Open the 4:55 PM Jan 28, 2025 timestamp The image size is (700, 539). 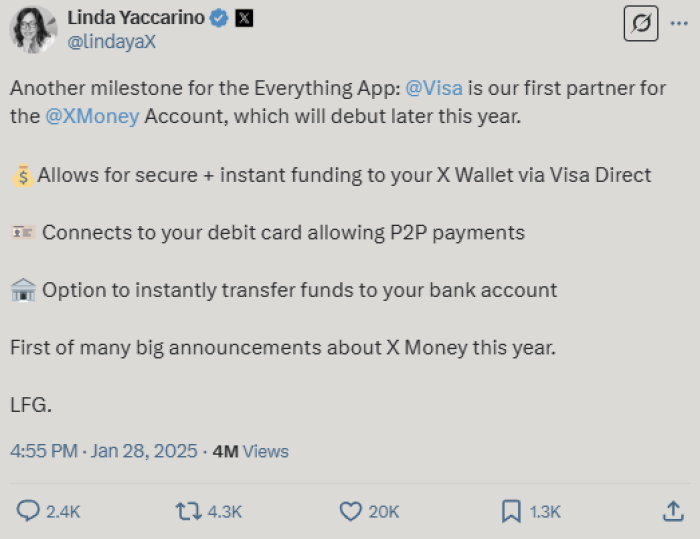coord(104,451)
